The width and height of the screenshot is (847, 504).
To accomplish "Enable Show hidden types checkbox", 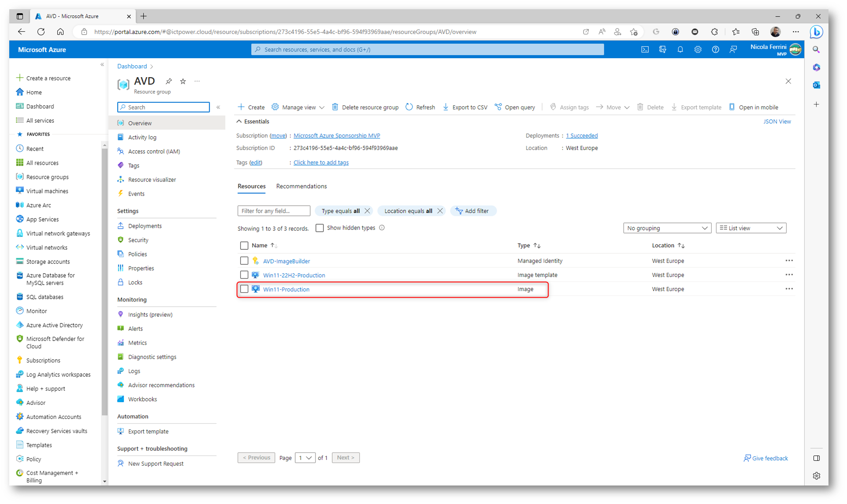I will point(320,228).
